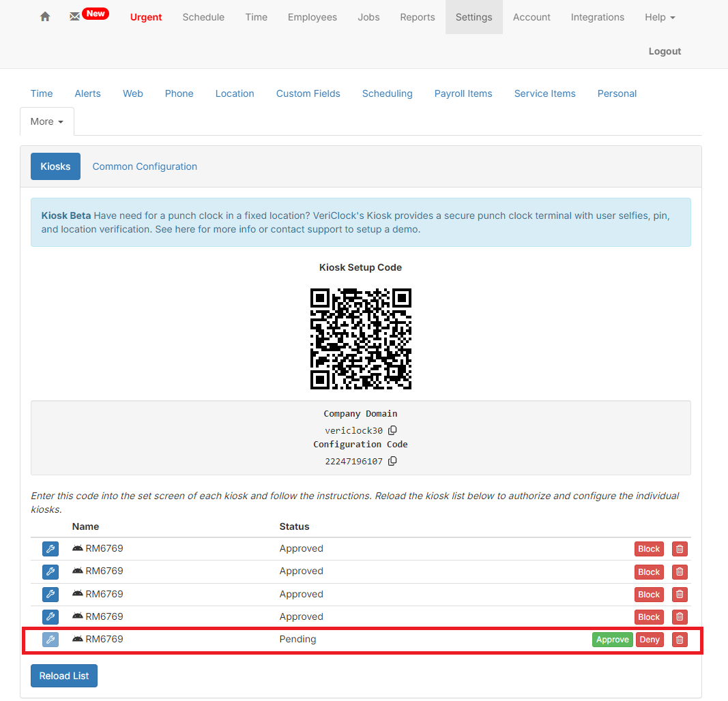Viewport: 728px width, 701px height.
Task: Open wrench configuration for the top kiosk row
Action: [50, 548]
